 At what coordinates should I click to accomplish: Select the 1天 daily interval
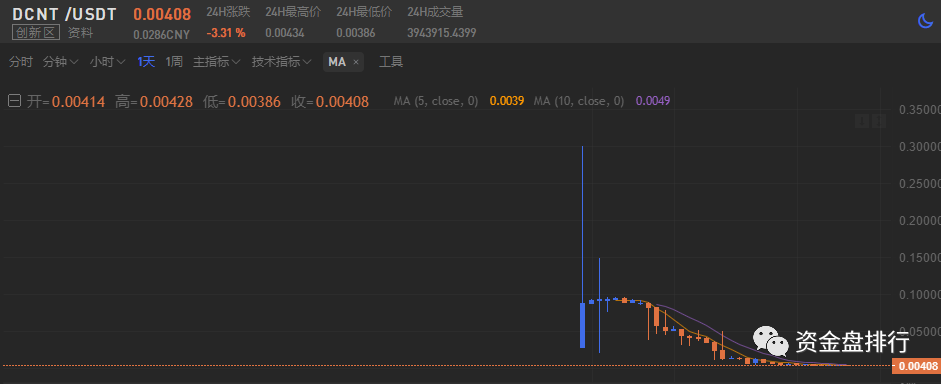(146, 62)
